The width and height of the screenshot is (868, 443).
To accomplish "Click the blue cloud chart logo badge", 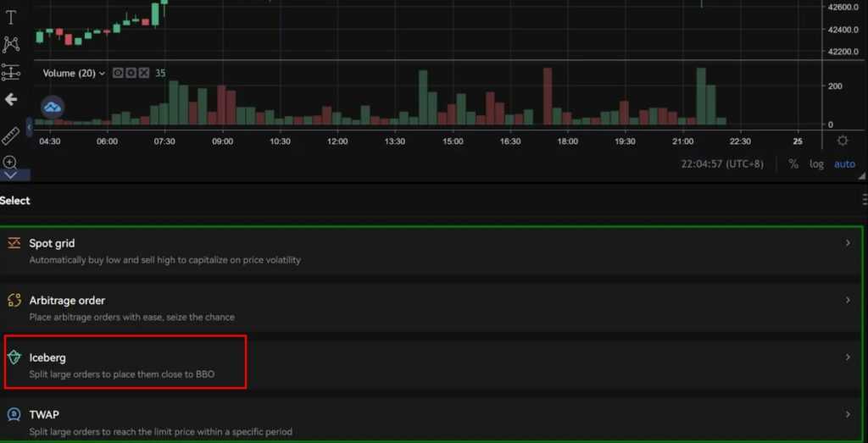I will tap(53, 108).
